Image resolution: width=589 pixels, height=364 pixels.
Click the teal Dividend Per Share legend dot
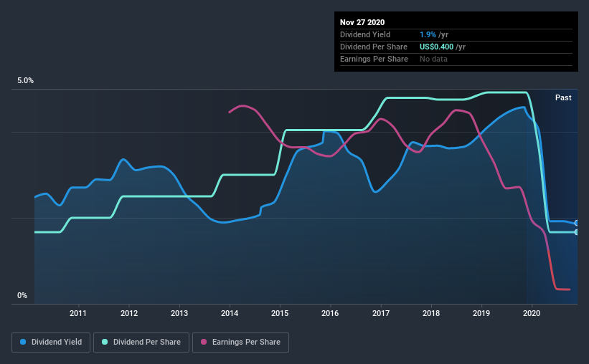coord(105,342)
